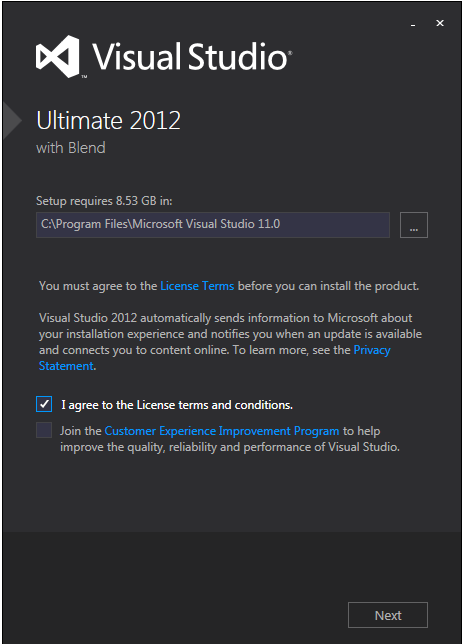Minimize the setup window
This screenshot has height=644, width=463.
413,24
